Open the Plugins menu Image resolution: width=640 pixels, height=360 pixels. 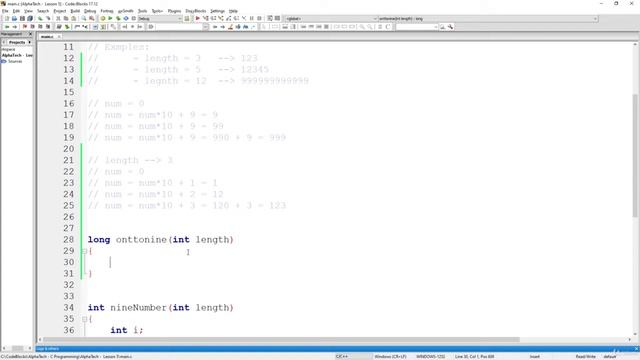174,11
